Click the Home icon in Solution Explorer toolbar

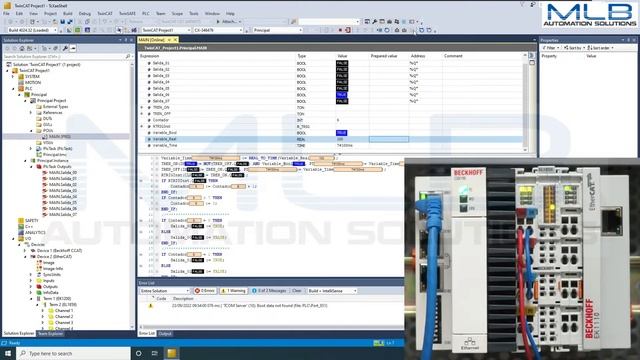(22, 48)
